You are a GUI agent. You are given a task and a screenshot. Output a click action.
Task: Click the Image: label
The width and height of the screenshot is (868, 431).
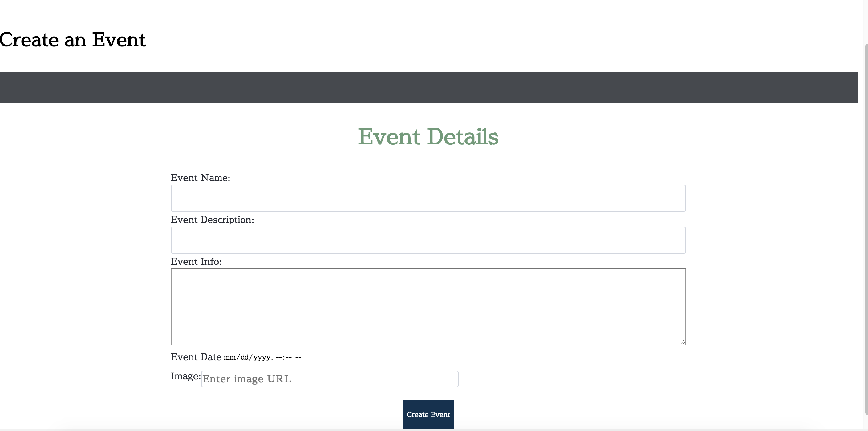186,376
